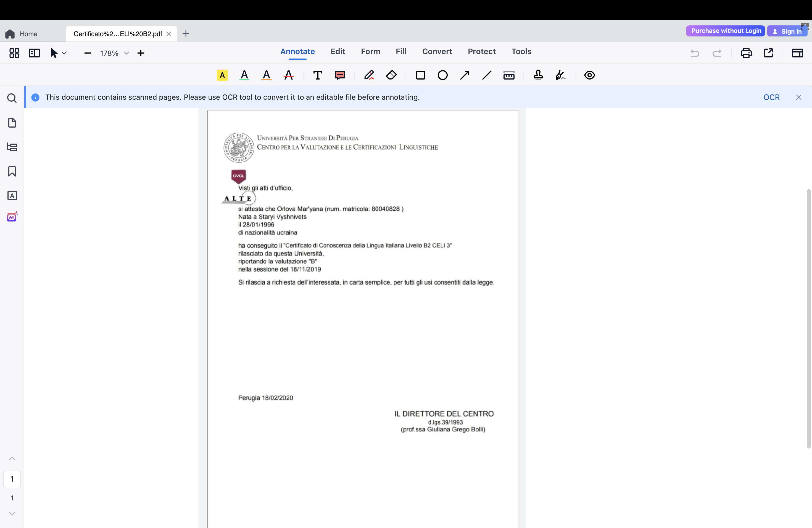Viewport: 812px width, 528px height.
Task: Switch to the Convert tab
Action: 437,52
